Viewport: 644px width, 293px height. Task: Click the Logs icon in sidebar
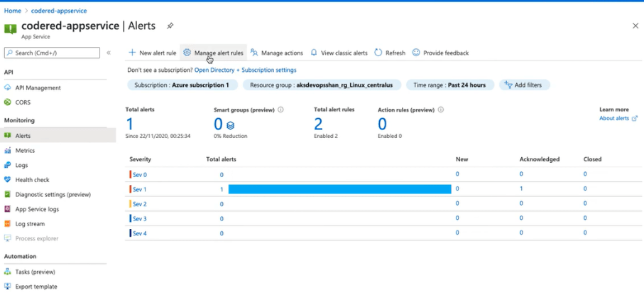tap(7, 165)
